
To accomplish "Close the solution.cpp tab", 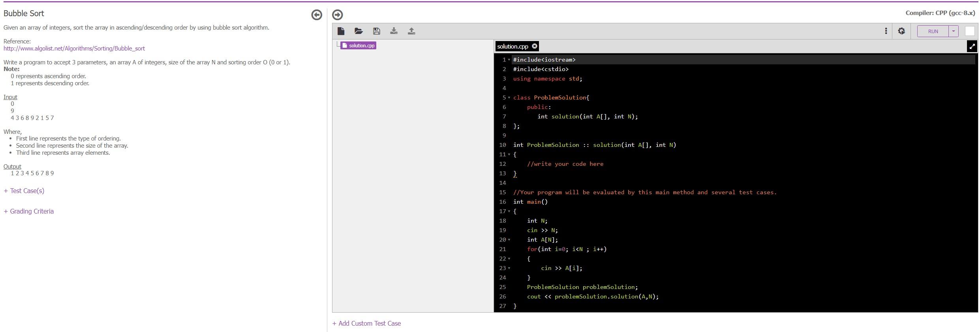I will 535,46.
